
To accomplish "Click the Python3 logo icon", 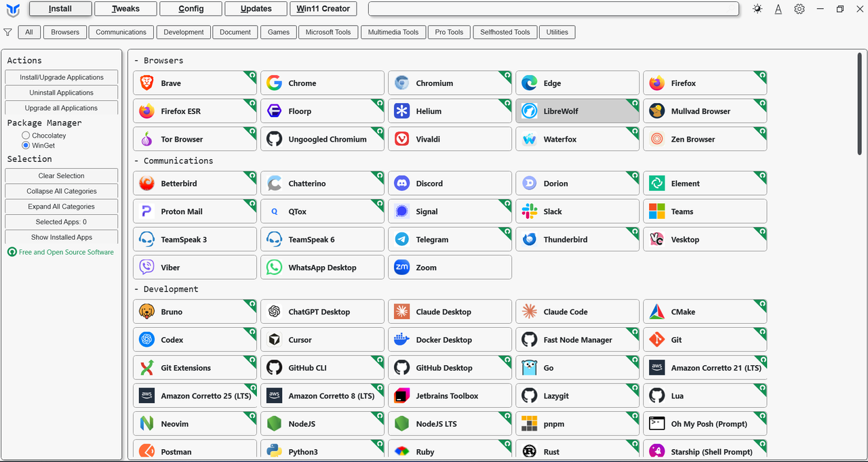I will click(x=274, y=452).
